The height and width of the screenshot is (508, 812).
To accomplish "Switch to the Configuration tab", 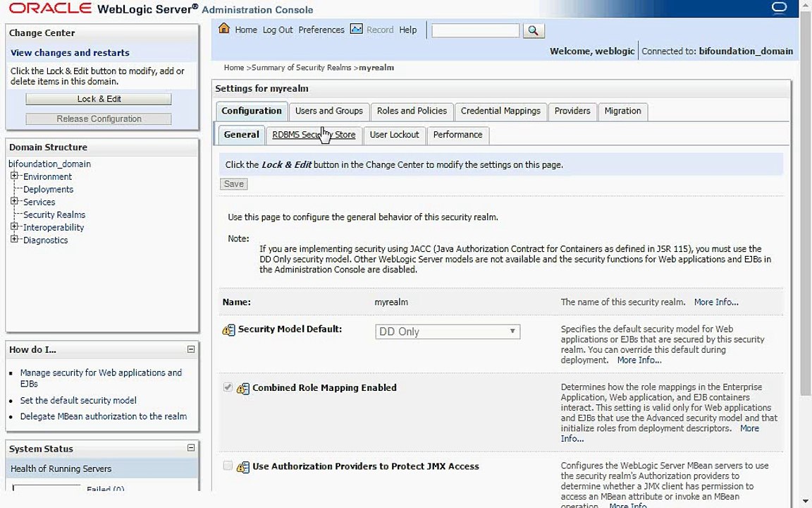I will (251, 111).
